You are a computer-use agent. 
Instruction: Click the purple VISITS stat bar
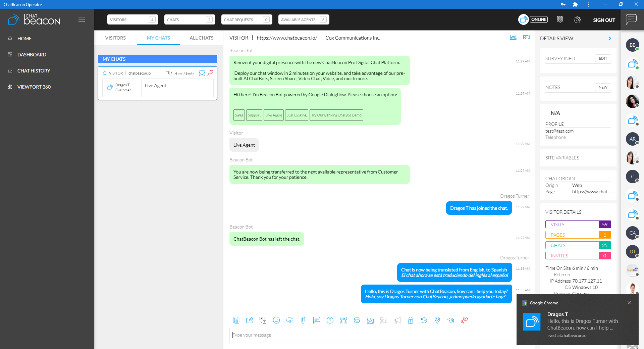(x=578, y=225)
